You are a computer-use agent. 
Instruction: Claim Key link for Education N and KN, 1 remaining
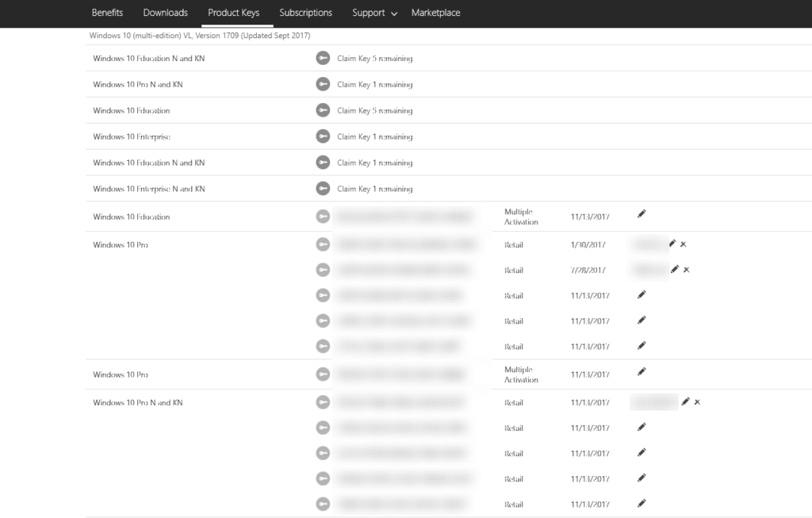tap(374, 163)
